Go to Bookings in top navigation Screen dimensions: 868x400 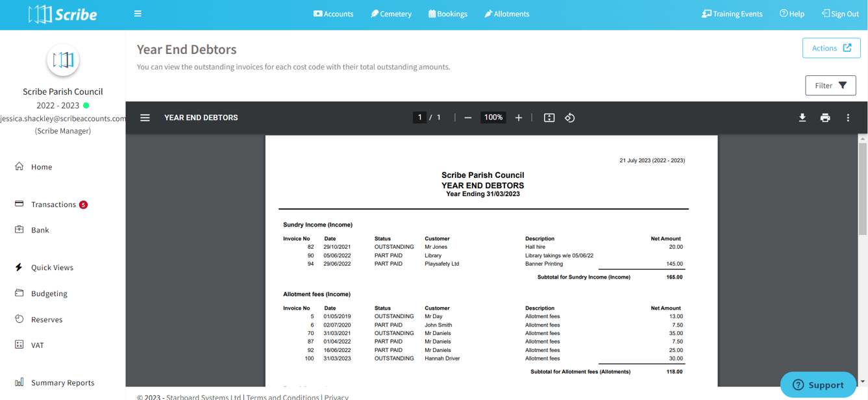click(x=447, y=14)
